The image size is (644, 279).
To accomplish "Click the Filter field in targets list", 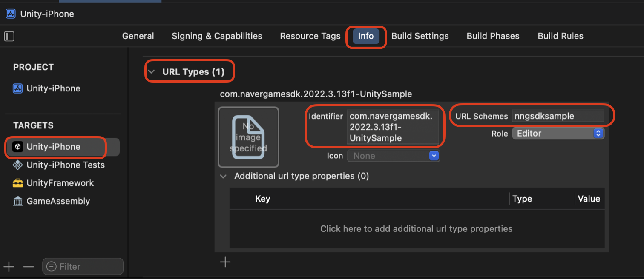I will [83, 267].
